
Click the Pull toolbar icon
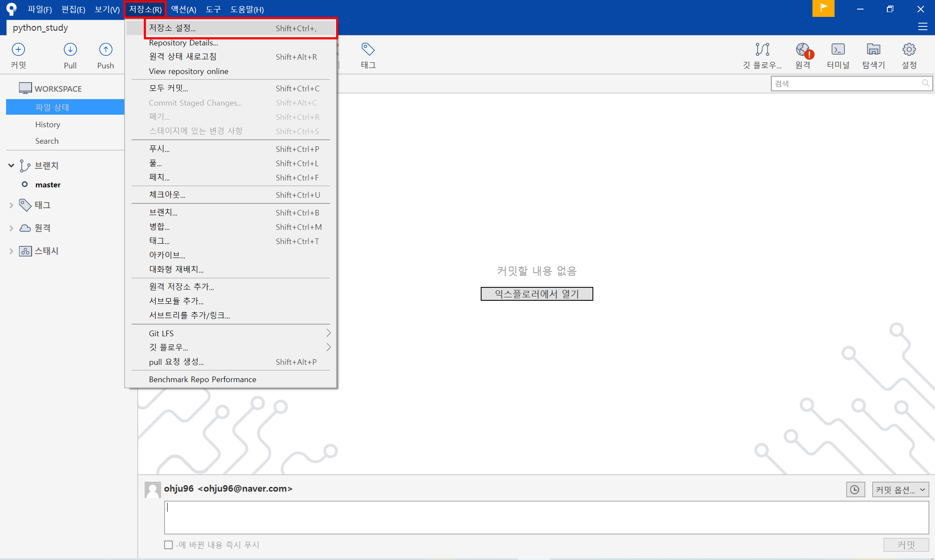(x=70, y=50)
